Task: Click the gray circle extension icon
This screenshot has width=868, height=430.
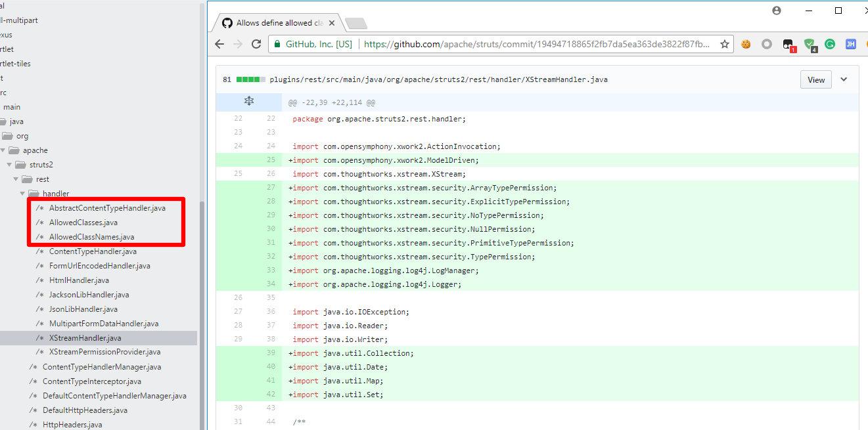Action: coord(767,44)
